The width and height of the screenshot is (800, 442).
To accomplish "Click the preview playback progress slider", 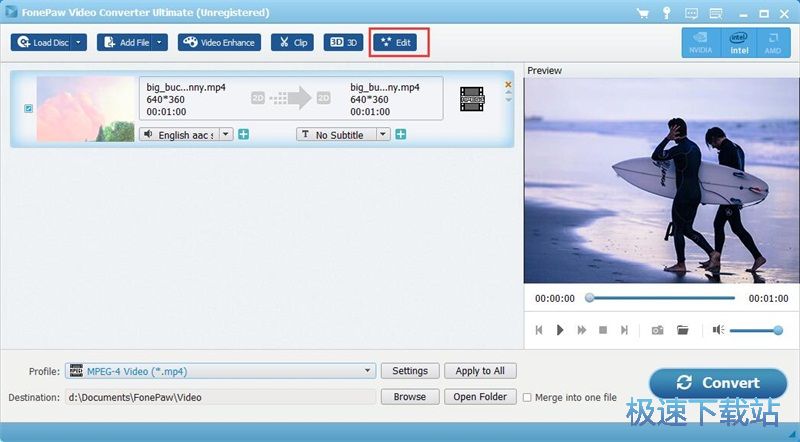I will click(660, 298).
